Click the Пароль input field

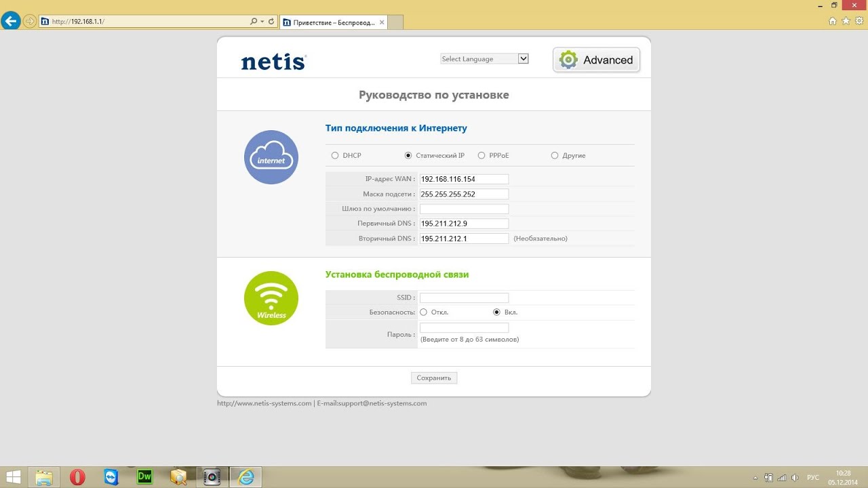click(x=464, y=328)
